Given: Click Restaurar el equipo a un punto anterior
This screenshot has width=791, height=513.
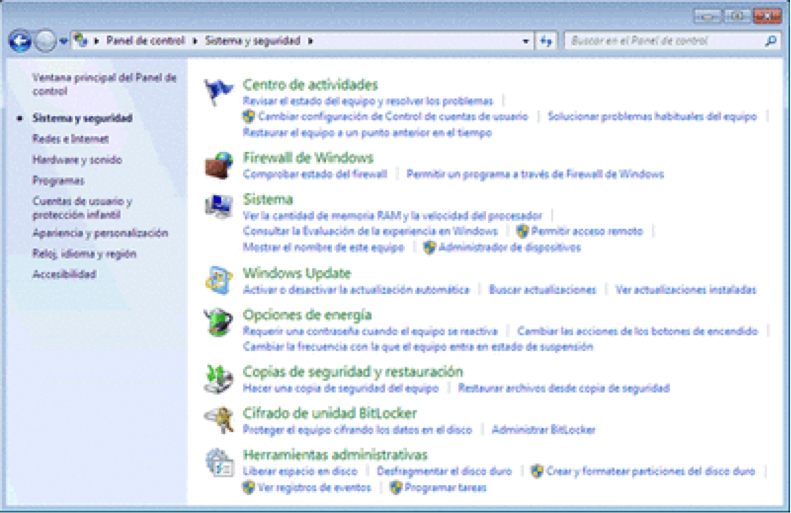Looking at the screenshot, I should click(367, 133).
